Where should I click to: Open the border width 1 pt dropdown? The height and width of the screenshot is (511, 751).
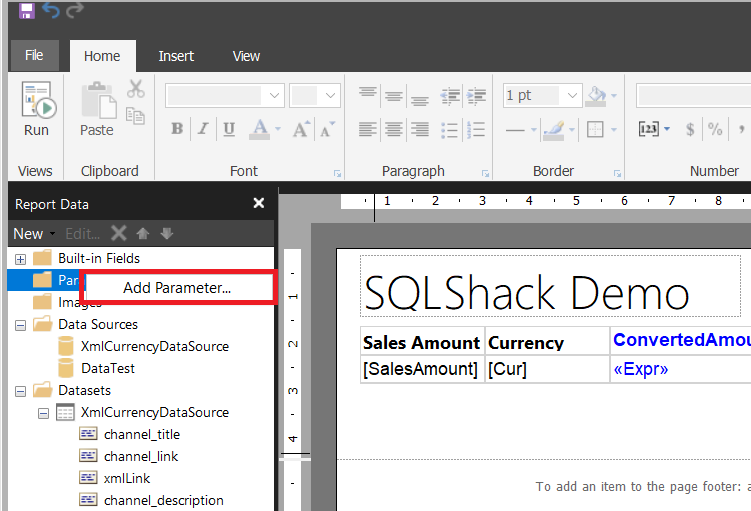(x=572, y=96)
